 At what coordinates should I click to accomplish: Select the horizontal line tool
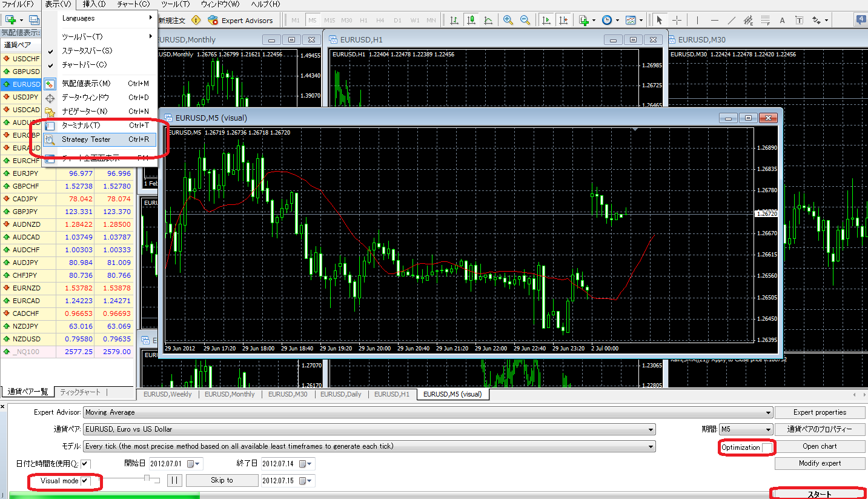click(x=714, y=20)
